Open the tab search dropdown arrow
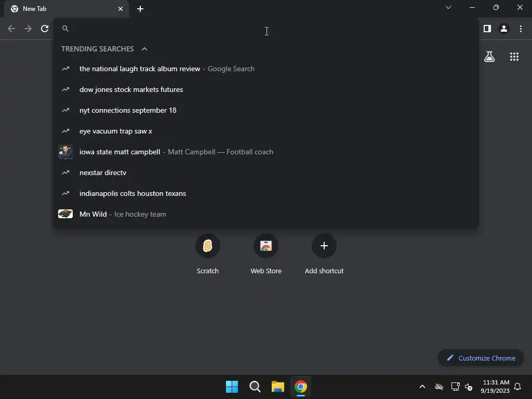 pyautogui.click(x=448, y=7)
